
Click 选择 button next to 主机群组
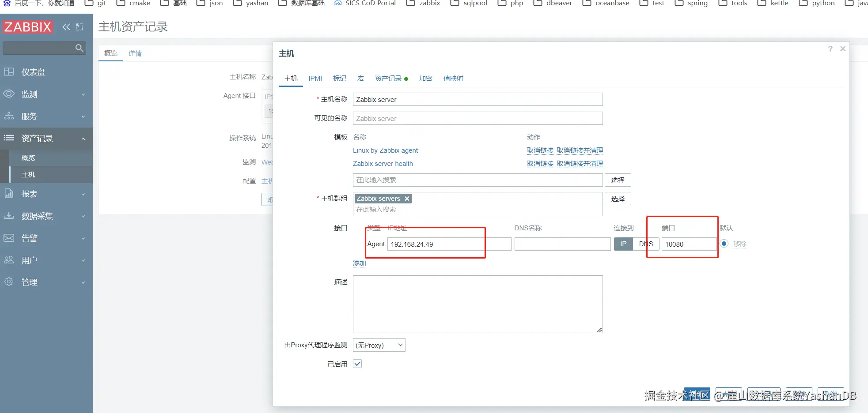point(618,199)
